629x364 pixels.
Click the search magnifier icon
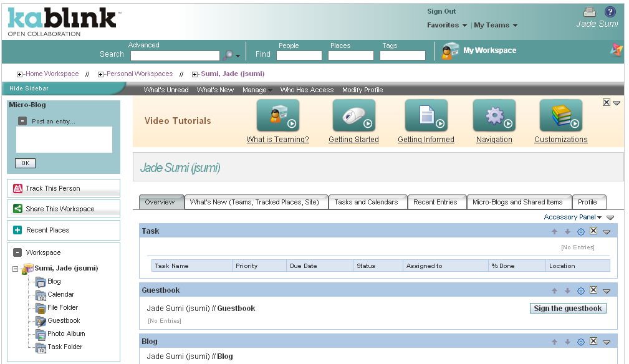tap(229, 55)
